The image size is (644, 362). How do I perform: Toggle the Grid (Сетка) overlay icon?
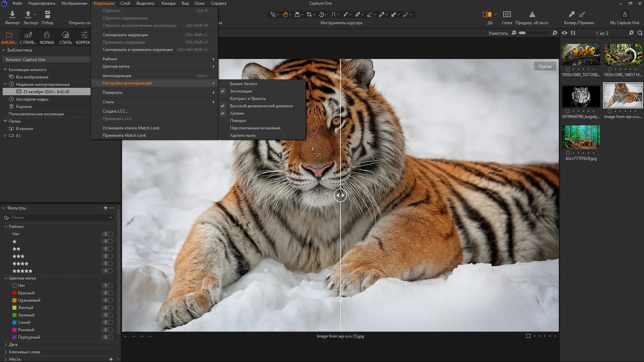pyautogui.click(x=507, y=14)
